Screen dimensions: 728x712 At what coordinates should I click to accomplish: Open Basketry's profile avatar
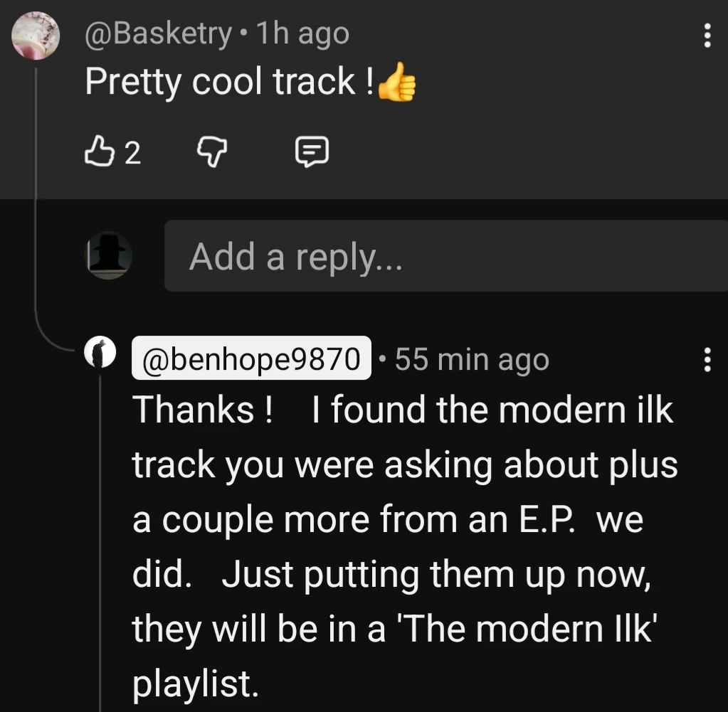tap(36, 37)
